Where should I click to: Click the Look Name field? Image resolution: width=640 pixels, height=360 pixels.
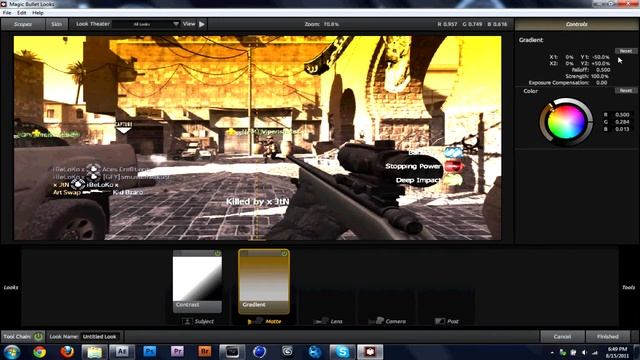100,337
